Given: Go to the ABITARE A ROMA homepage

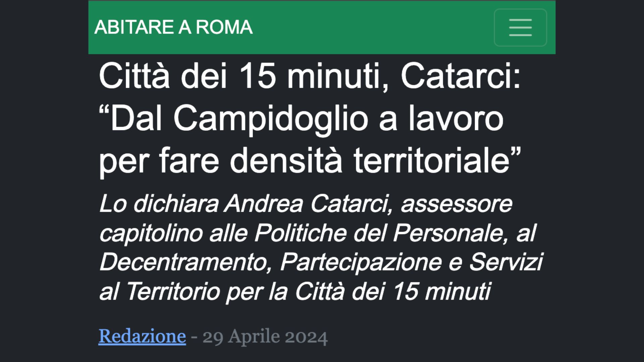Looking at the screenshot, I should tap(173, 27).
